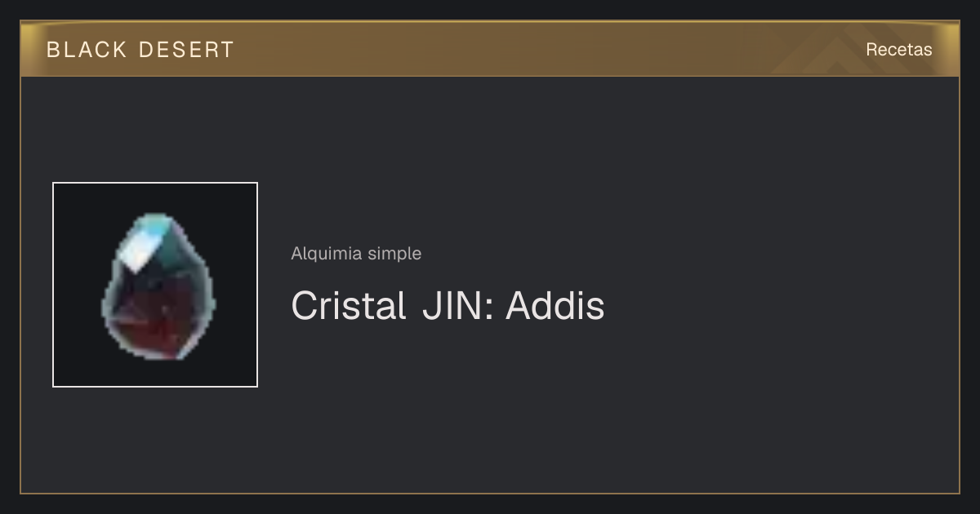Click the word simple above the title

[x=394, y=254]
